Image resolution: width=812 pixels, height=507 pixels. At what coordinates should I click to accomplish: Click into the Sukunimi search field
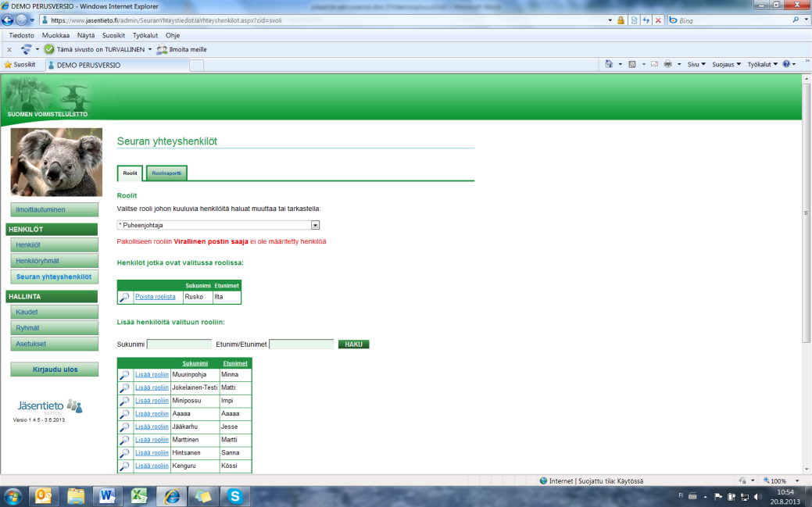pyautogui.click(x=179, y=344)
